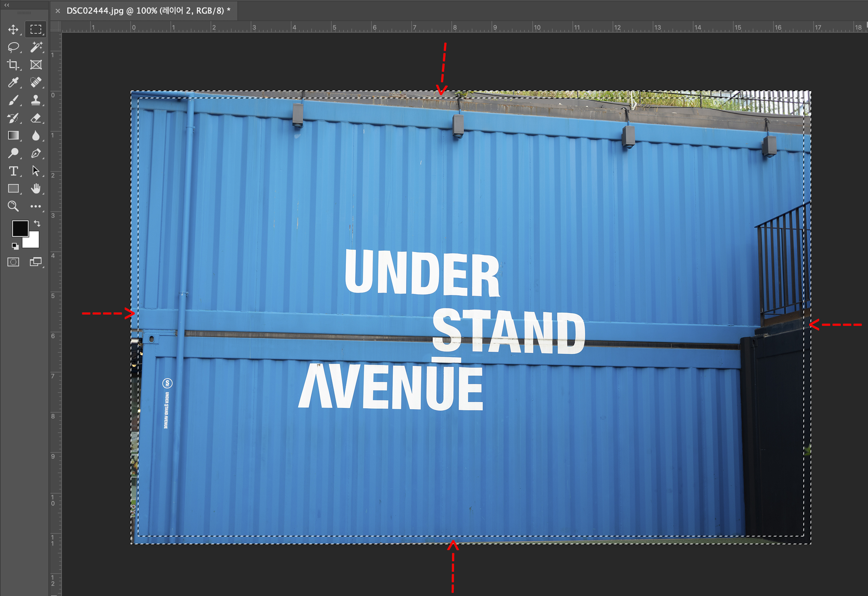Select the Crop tool

coord(14,65)
